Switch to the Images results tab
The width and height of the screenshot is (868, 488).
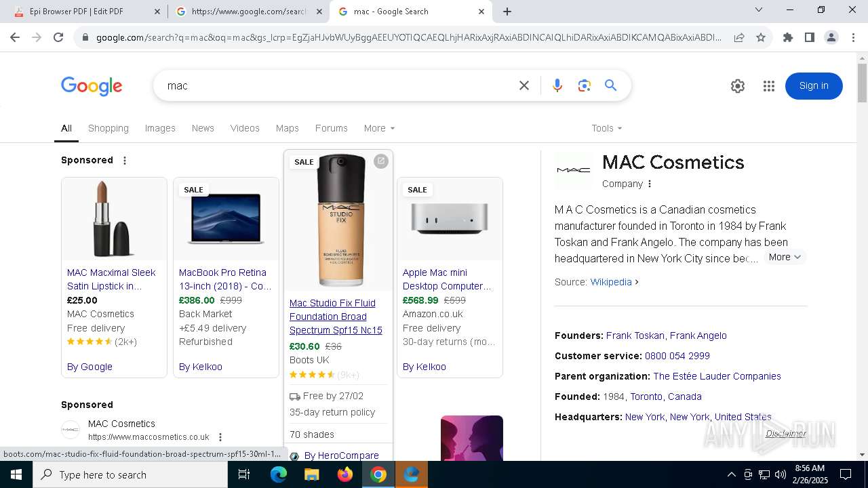pos(160,128)
